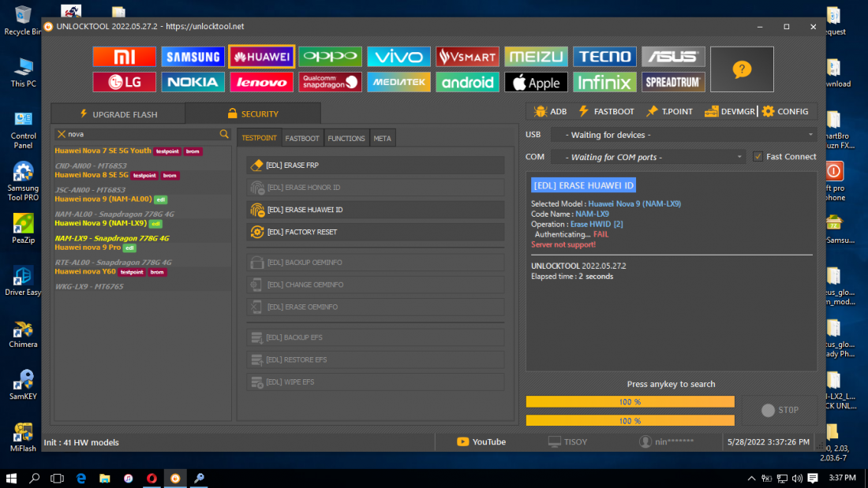The height and width of the screenshot is (488, 868).
Task: Pick the Apple brand tile
Action: (537, 82)
